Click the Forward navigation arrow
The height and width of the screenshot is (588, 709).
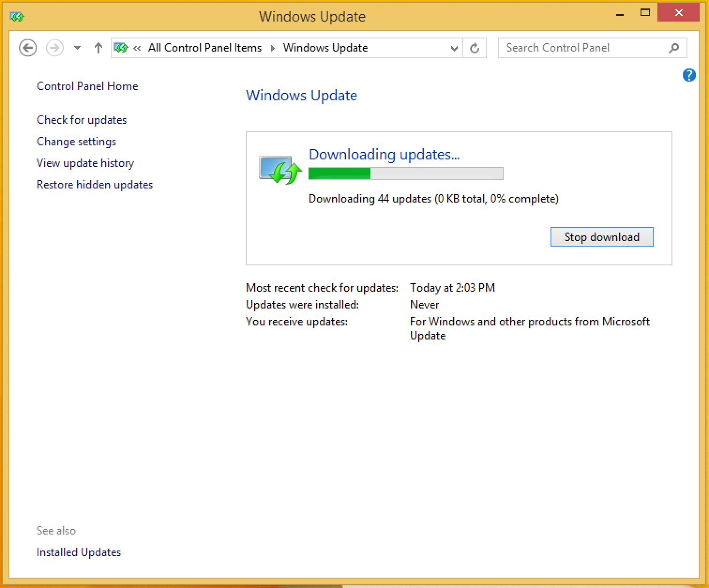tap(55, 48)
